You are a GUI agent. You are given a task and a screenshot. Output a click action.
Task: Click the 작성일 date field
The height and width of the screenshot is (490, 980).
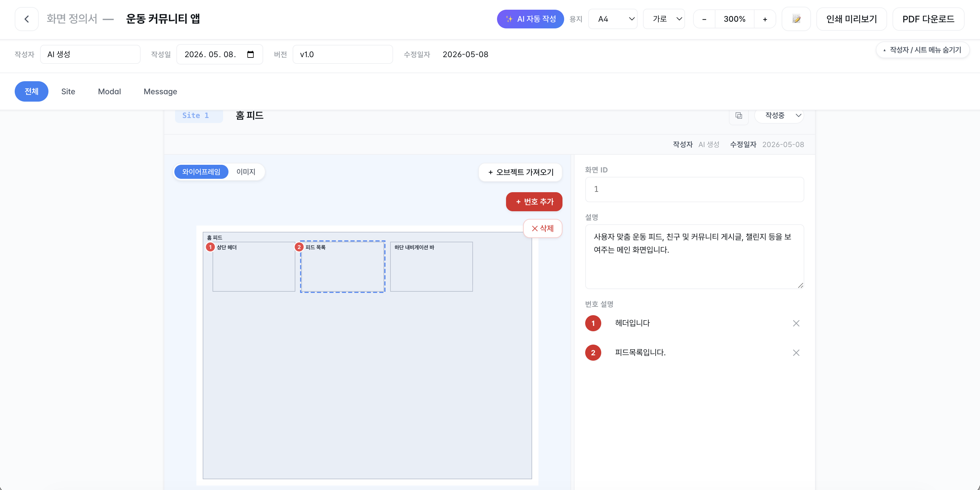pos(219,54)
